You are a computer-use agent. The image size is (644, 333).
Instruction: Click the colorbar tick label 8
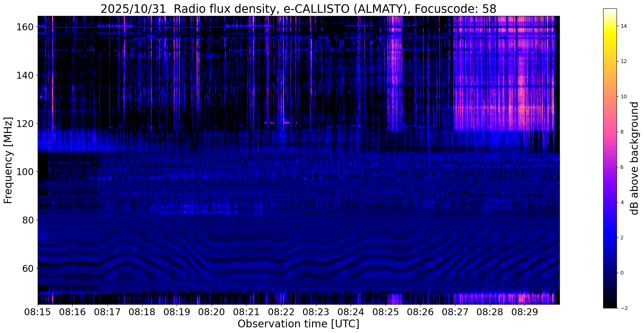tap(622, 132)
